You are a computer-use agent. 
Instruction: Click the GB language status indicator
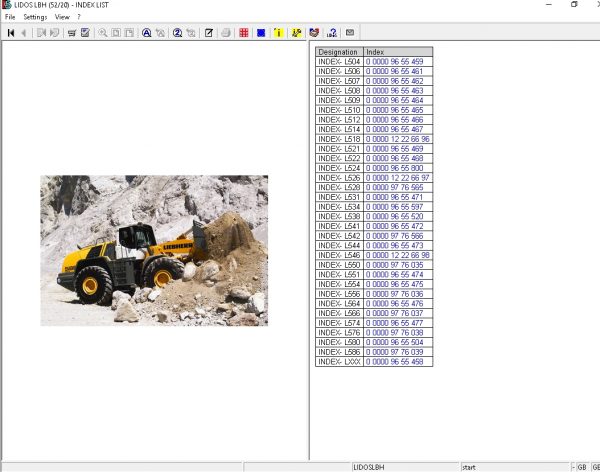pyautogui.click(x=582, y=467)
